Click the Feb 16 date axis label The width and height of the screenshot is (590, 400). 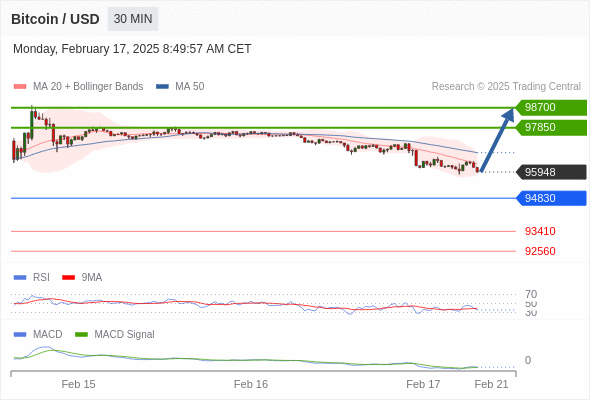251,384
